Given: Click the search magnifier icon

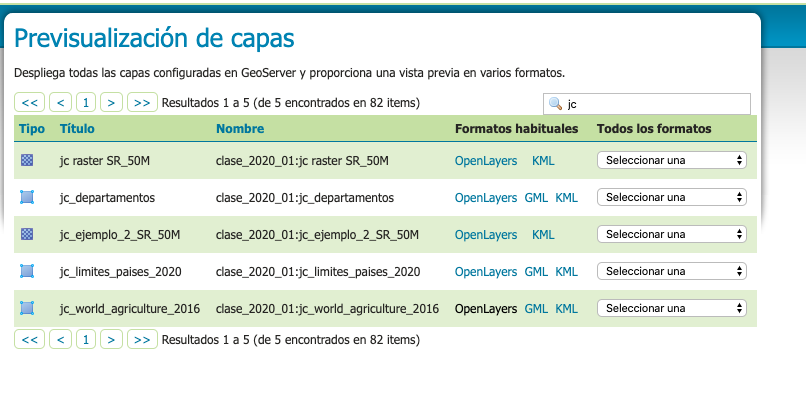Looking at the screenshot, I should pyautogui.click(x=555, y=104).
